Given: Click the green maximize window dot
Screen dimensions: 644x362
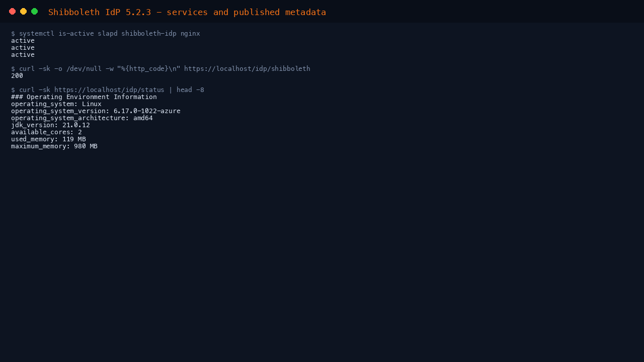Looking at the screenshot, I should coord(34,12).
